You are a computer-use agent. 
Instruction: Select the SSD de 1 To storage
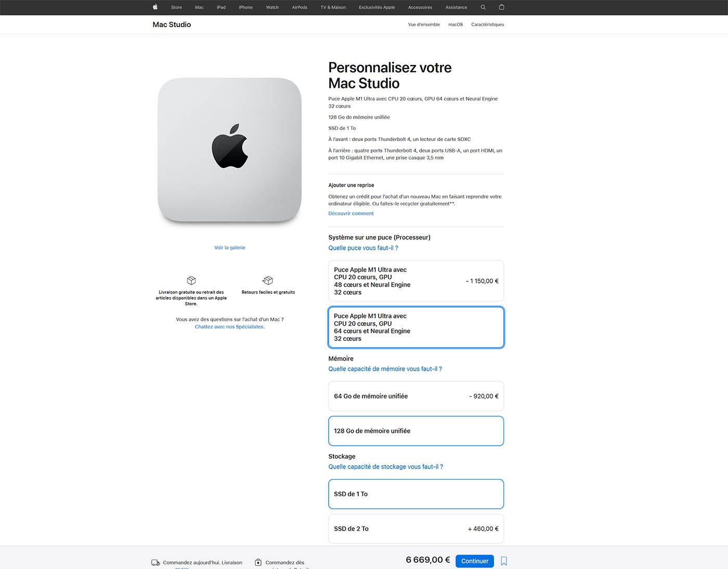(x=416, y=494)
